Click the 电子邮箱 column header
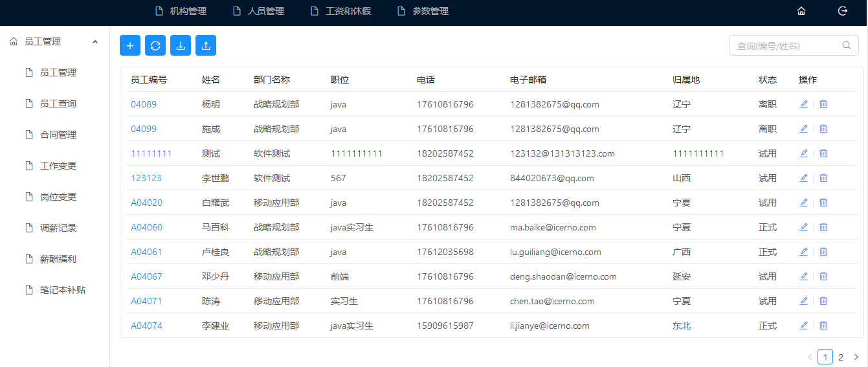Screen dimensions: 868x367 point(528,80)
